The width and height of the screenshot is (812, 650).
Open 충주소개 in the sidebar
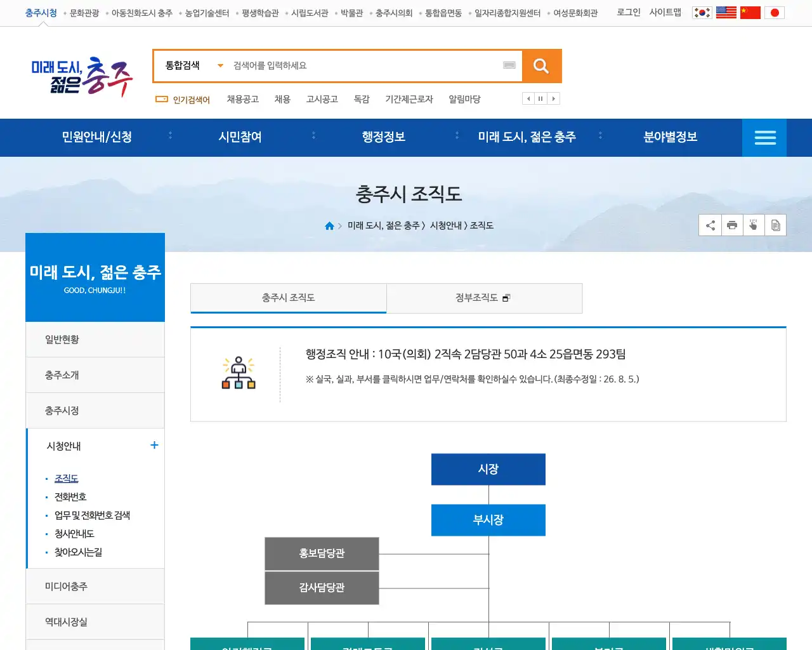tap(95, 375)
